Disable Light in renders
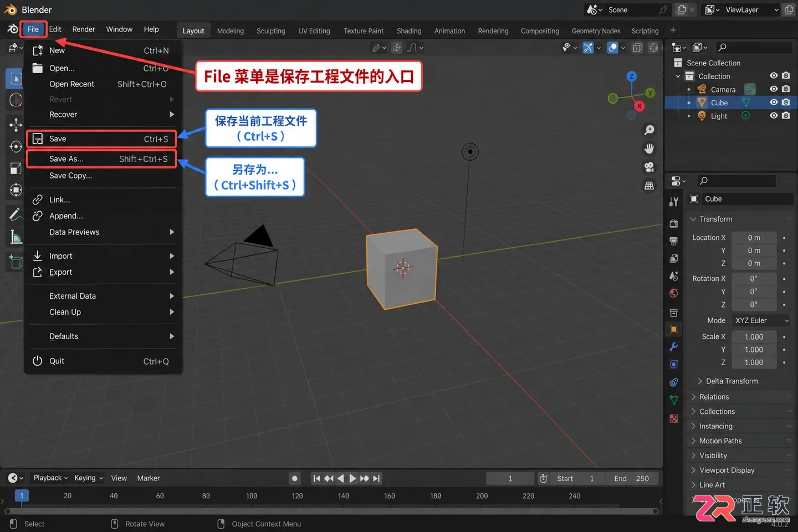This screenshot has height=532, width=798. tap(786, 116)
